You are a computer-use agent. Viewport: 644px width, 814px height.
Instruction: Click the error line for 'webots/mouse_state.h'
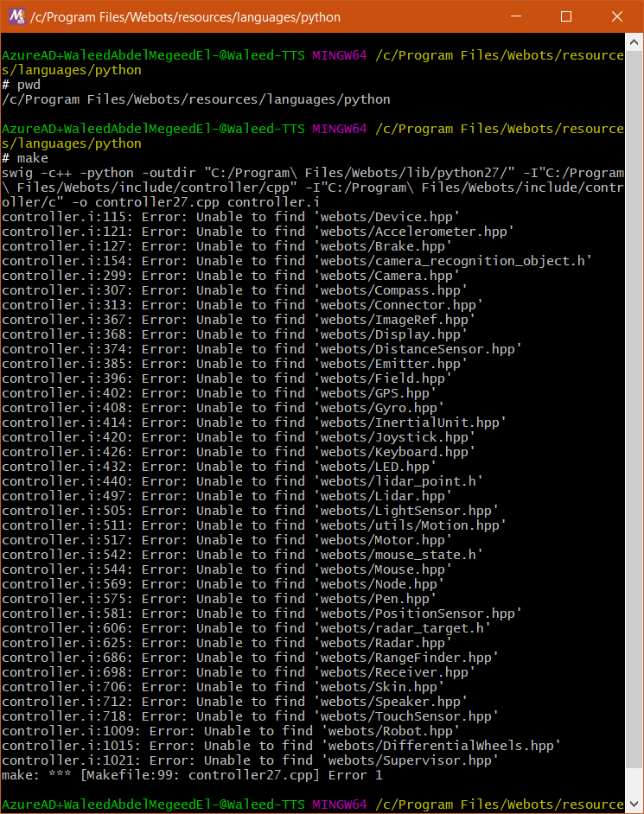pyautogui.click(x=243, y=554)
